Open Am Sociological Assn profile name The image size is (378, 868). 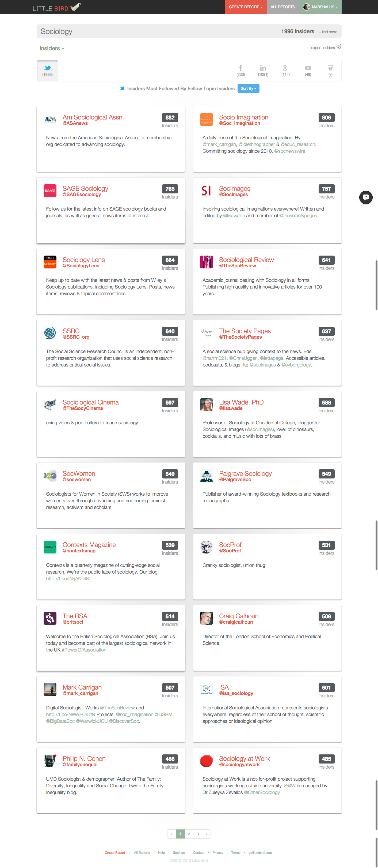93,117
